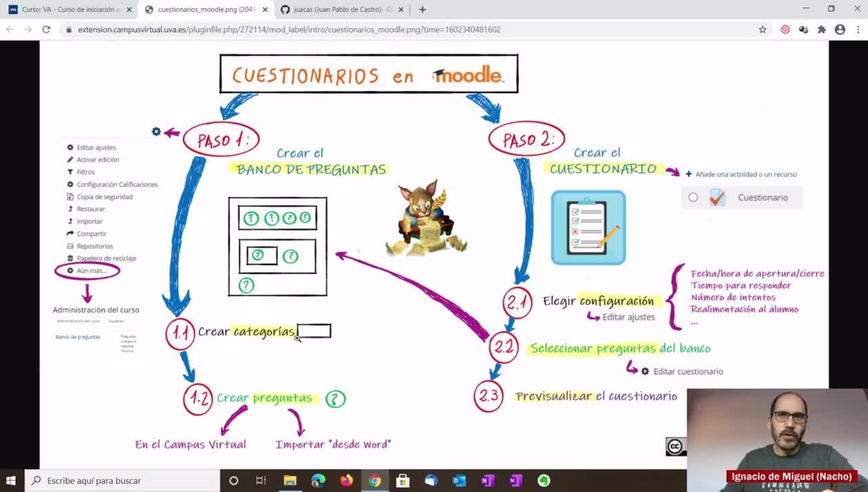The width and height of the screenshot is (868, 492).
Task: Click the Cuestionarios en Moodle diagram image
Action: pyautogui.click(x=434, y=254)
